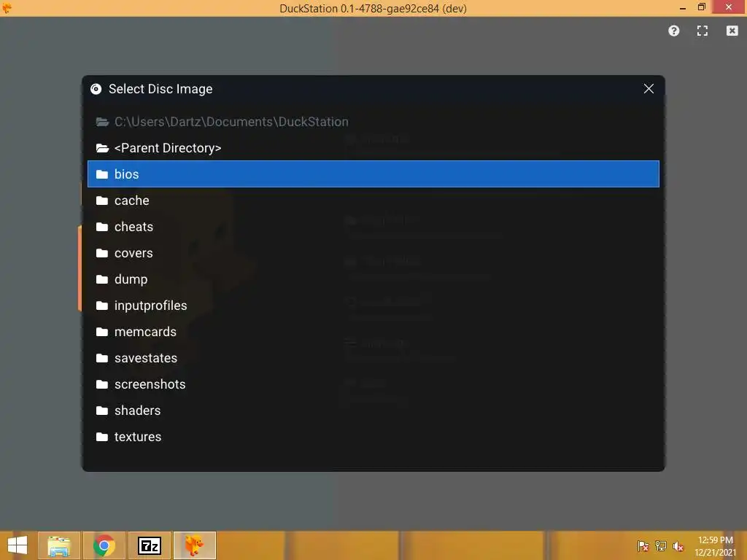Click the folder icon next to memcards
747x560 pixels.
pyautogui.click(x=102, y=332)
